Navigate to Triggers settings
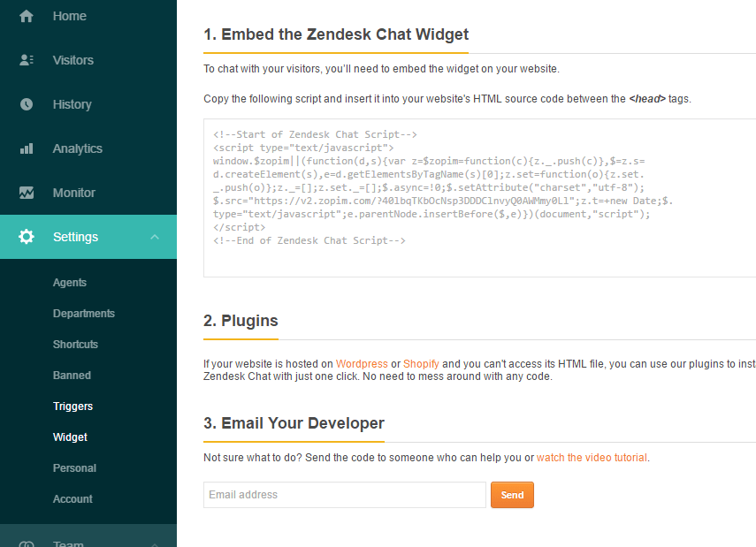Screen dimensions: 756x547 73,406
